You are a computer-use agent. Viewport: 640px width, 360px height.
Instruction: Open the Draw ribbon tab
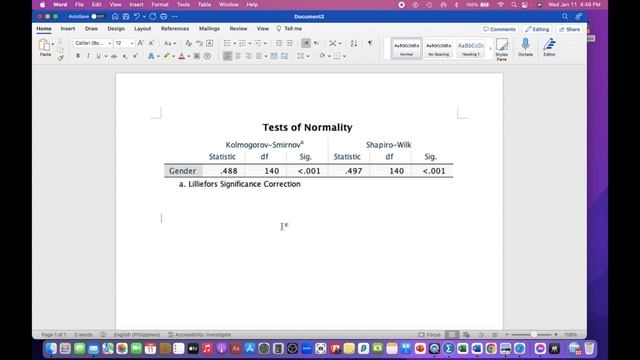point(91,29)
